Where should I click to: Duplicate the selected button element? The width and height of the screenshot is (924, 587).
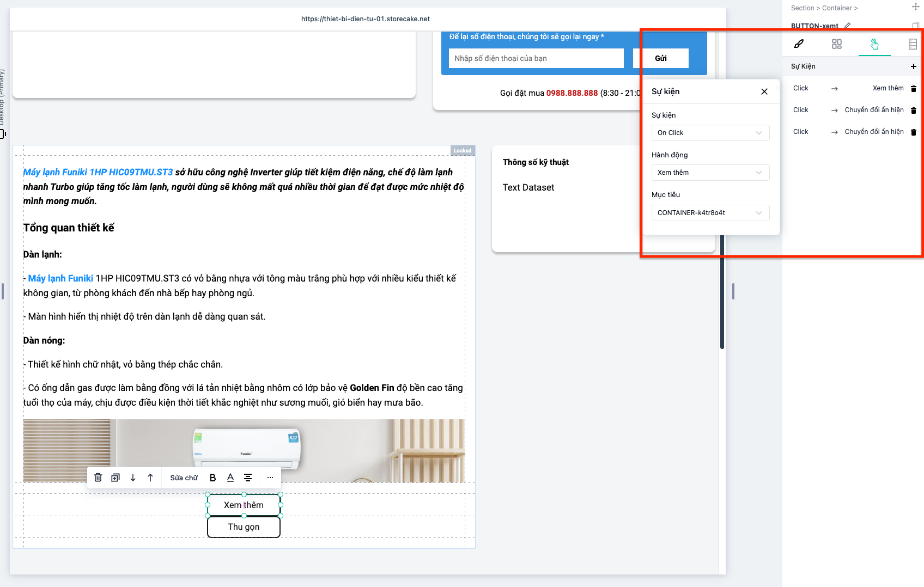pos(115,478)
